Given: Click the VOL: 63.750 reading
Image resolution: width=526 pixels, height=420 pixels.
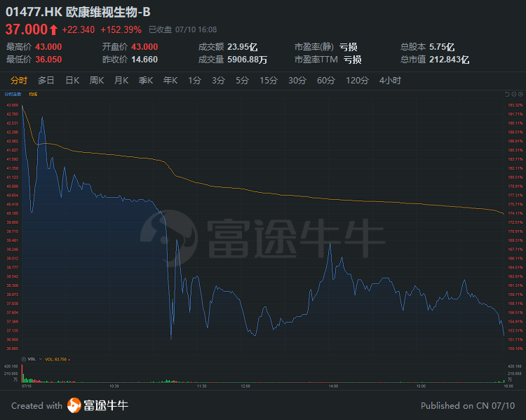Looking at the screenshot, I should 55,359.
